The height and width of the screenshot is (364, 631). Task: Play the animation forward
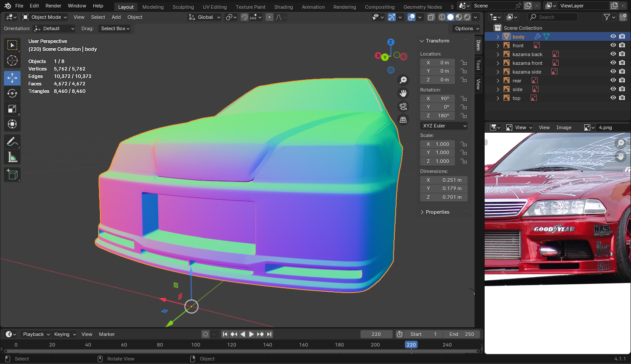click(252, 334)
